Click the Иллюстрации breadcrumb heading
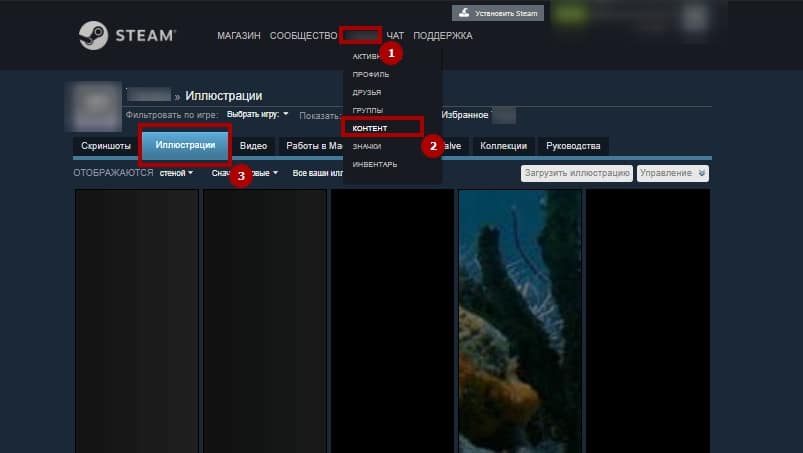Image resolution: width=803 pixels, height=453 pixels. tap(224, 96)
